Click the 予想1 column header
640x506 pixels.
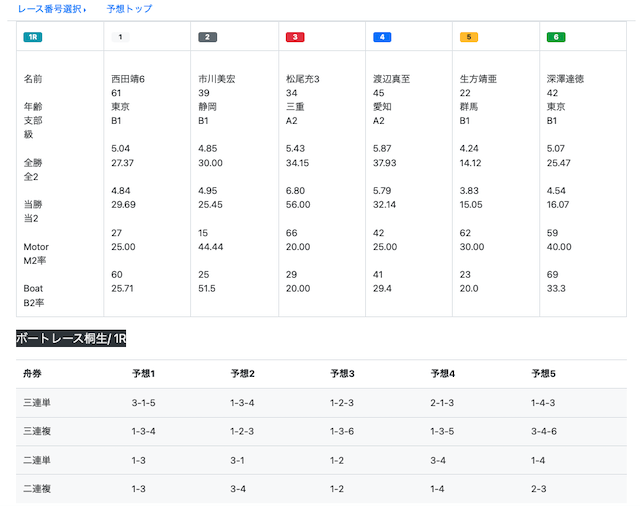click(x=143, y=373)
